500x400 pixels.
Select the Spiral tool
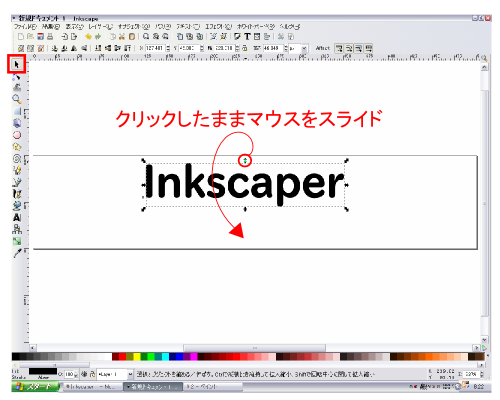(x=17, y=159)
